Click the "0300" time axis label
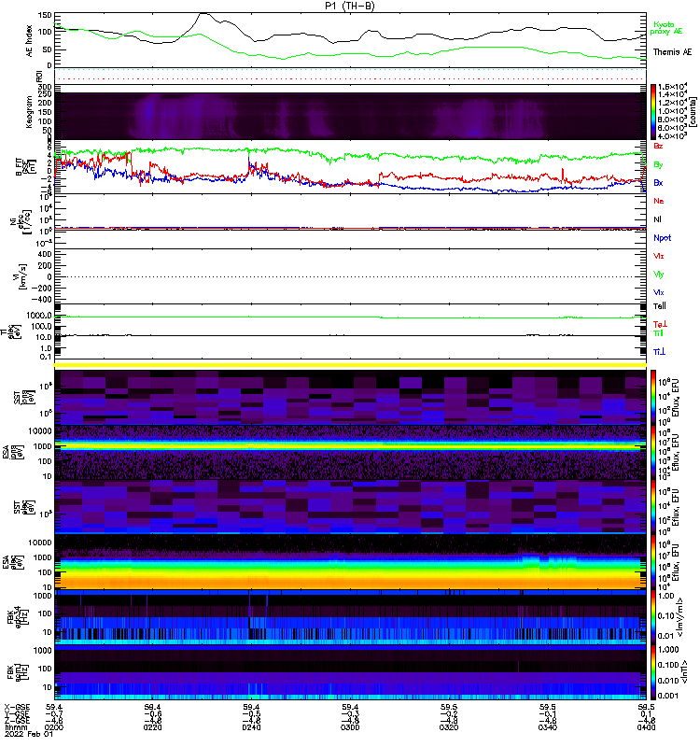The image size is (700, 747). click(x=350, y=727)
